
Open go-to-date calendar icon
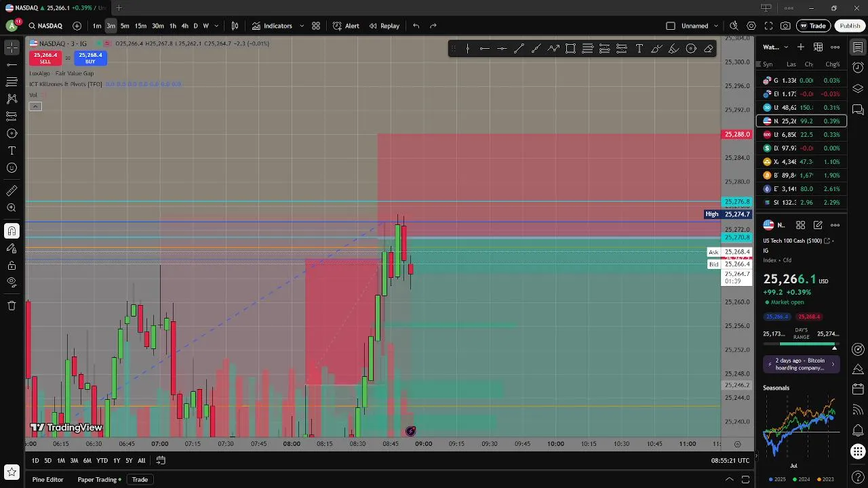coord(161,461)
